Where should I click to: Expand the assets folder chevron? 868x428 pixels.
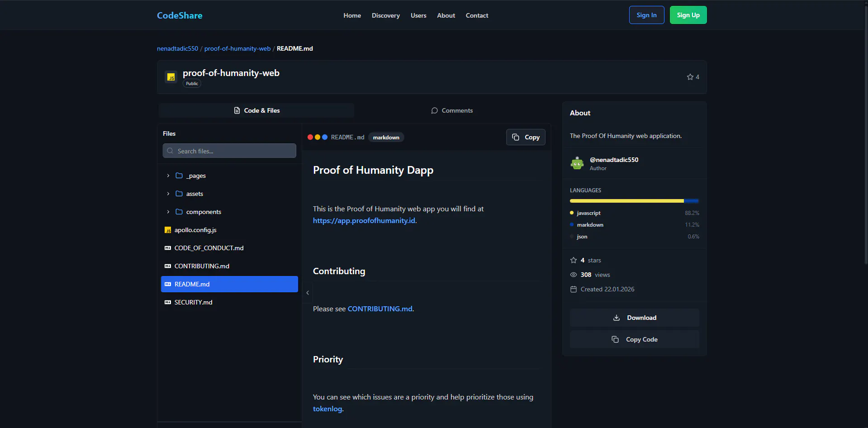click(168, 194)
